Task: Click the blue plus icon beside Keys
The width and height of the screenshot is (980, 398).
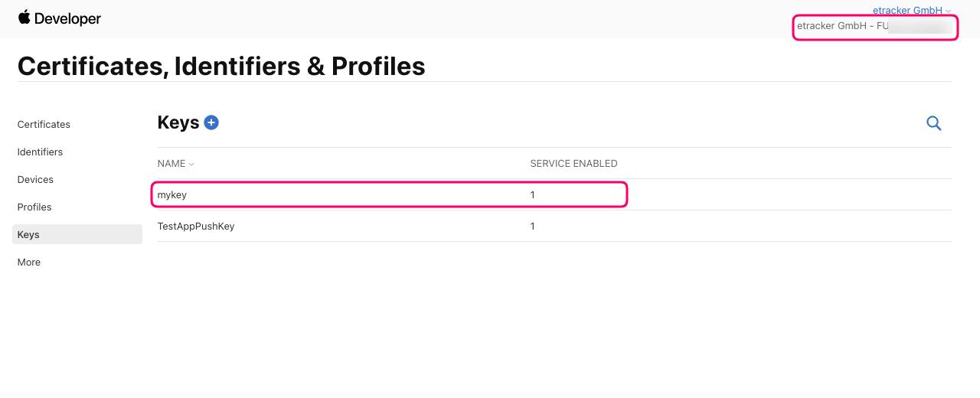Action: coord(211,122)
